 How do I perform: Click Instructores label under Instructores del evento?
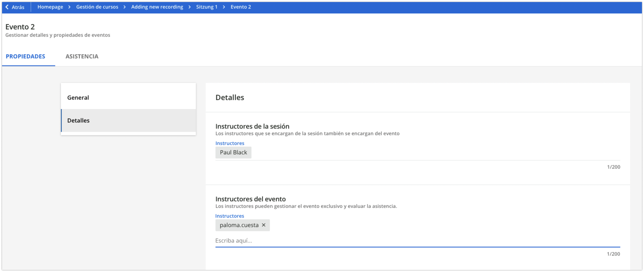click(x=230, y=216)
